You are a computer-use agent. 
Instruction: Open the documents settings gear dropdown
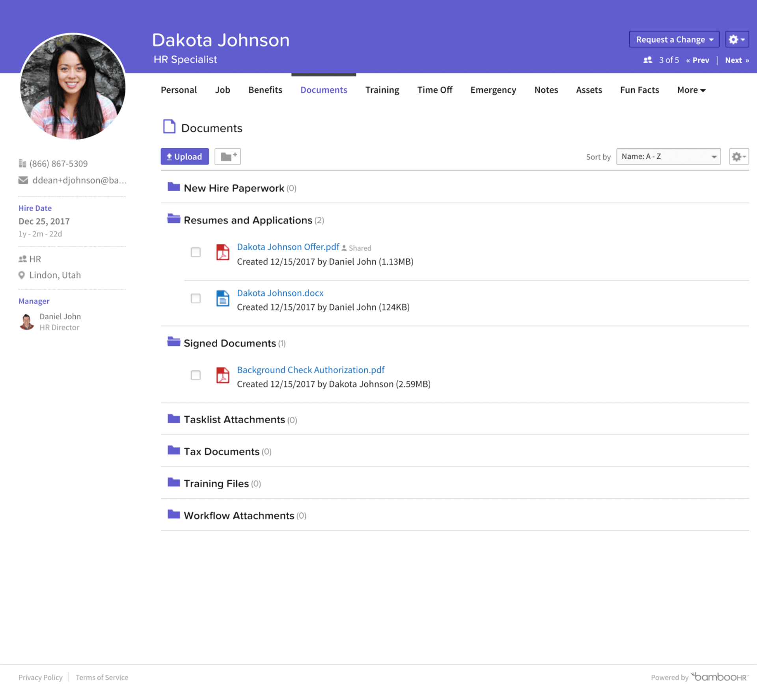tap(738, 156)
